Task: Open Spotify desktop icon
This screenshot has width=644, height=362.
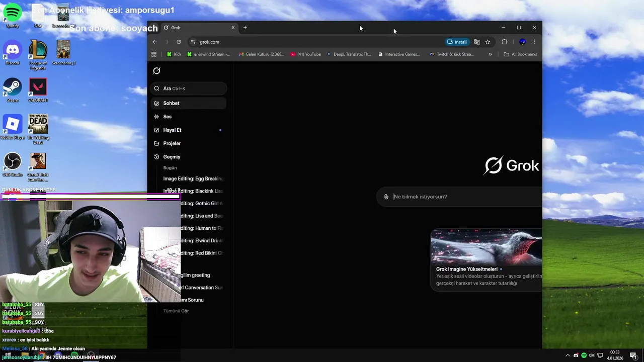Action: pos(13,15)
